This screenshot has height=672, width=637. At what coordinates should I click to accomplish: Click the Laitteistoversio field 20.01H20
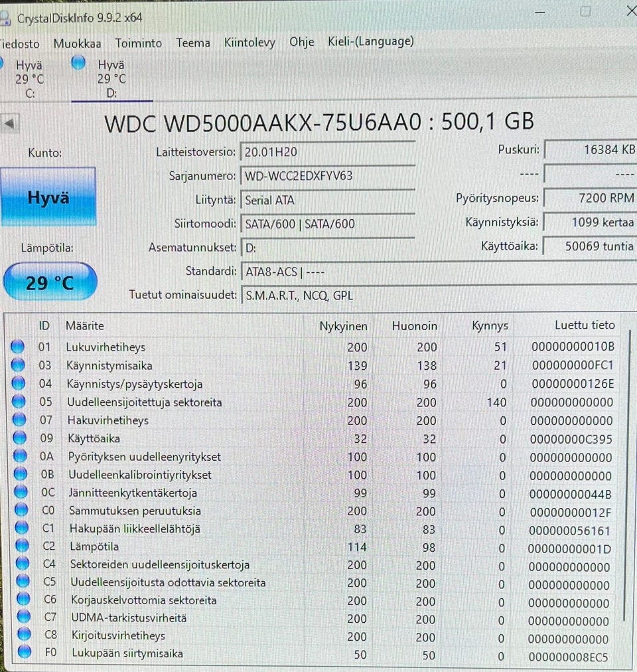click(x=328, y=152)
